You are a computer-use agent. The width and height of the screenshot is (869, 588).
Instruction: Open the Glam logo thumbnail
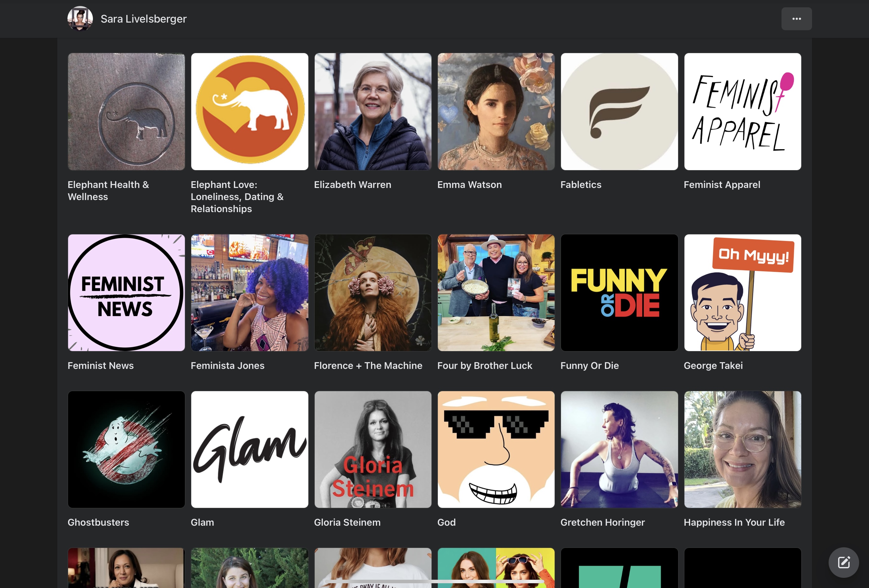click(249, 449)
